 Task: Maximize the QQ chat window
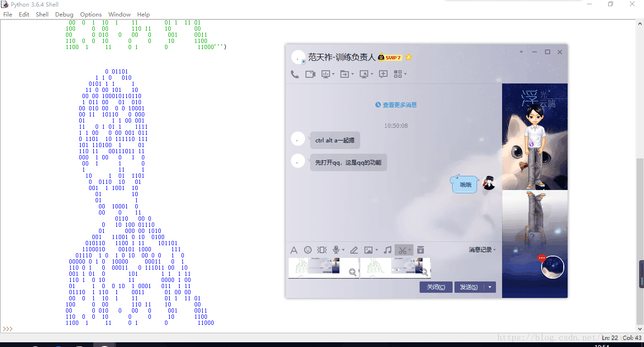[x=547, y=52]
